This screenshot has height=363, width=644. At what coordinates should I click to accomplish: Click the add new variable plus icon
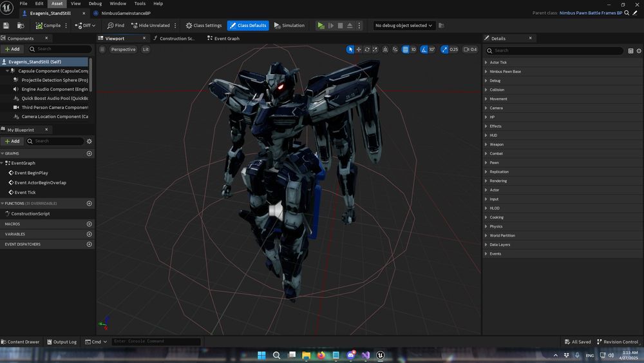(x=90, y=234)
